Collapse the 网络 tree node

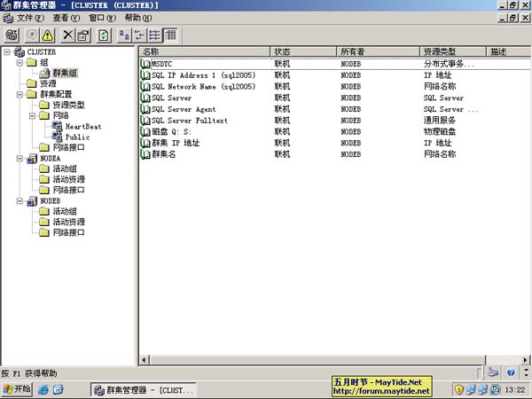tap(33, 116)
